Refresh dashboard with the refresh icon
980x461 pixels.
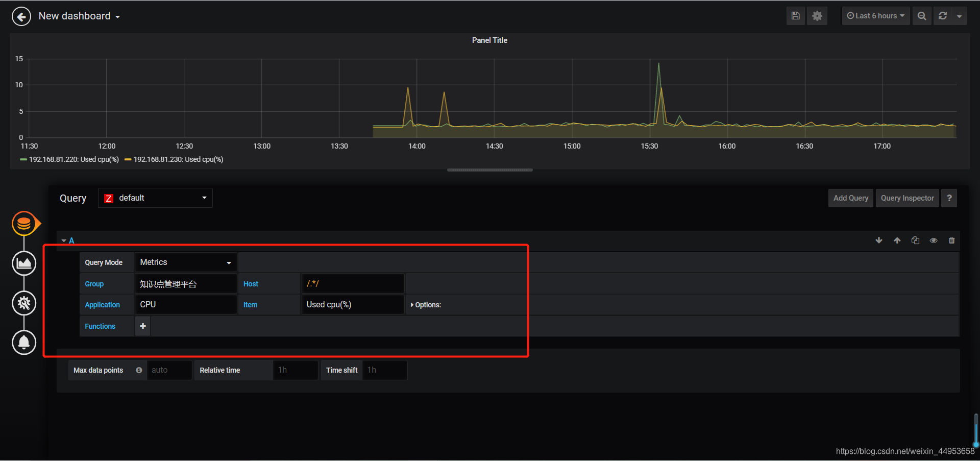pos(943,16)
